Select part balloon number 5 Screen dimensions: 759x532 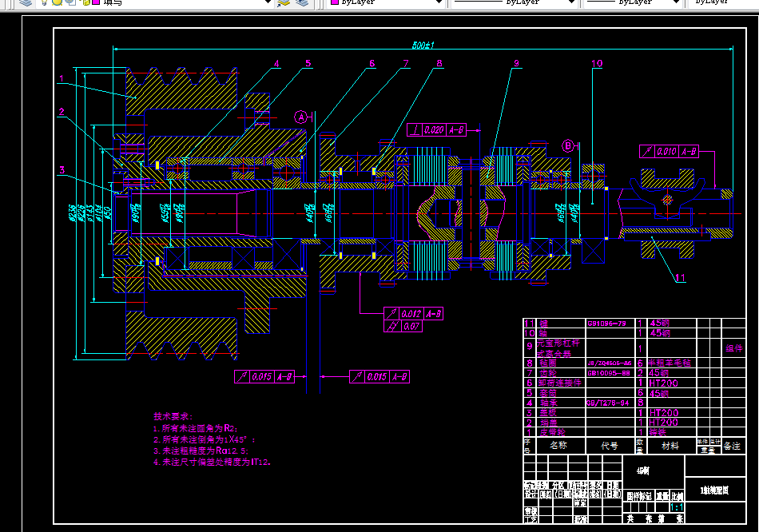(308, 63)
